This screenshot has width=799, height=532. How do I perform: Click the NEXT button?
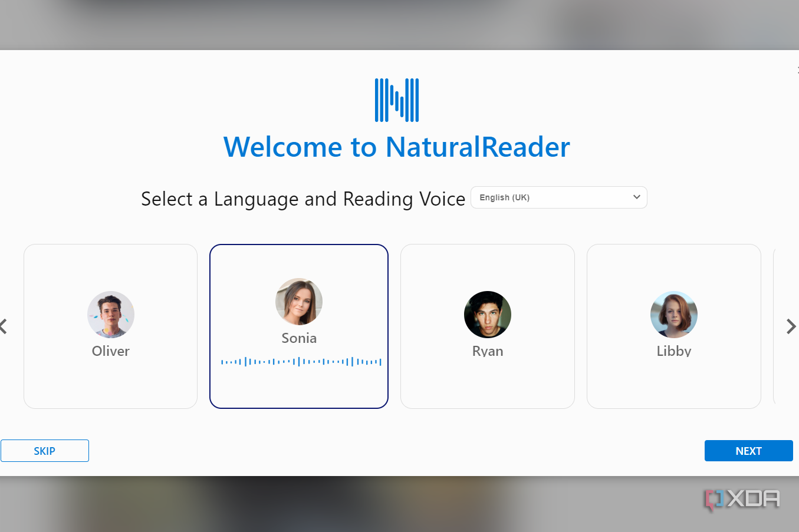pyautogui.click(x=749, y=451)
